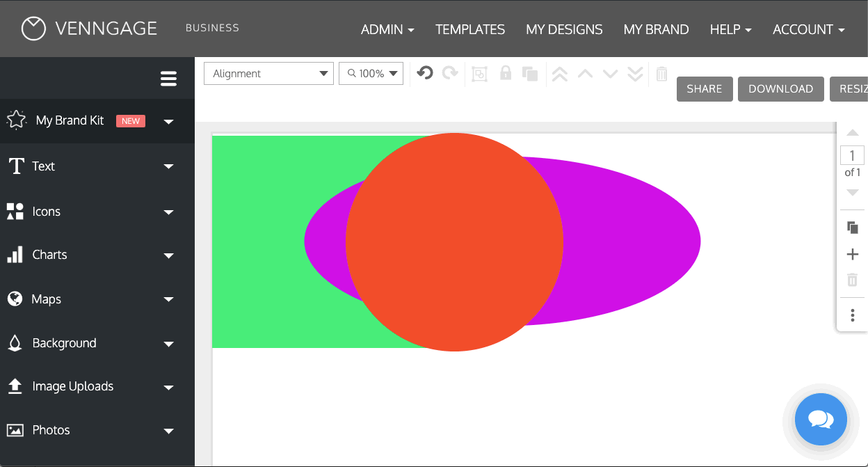The height and width of the screenshot is (467, 868).
Task: Click the toolbar trash delete icon
Action: click(x=662, y=74)
